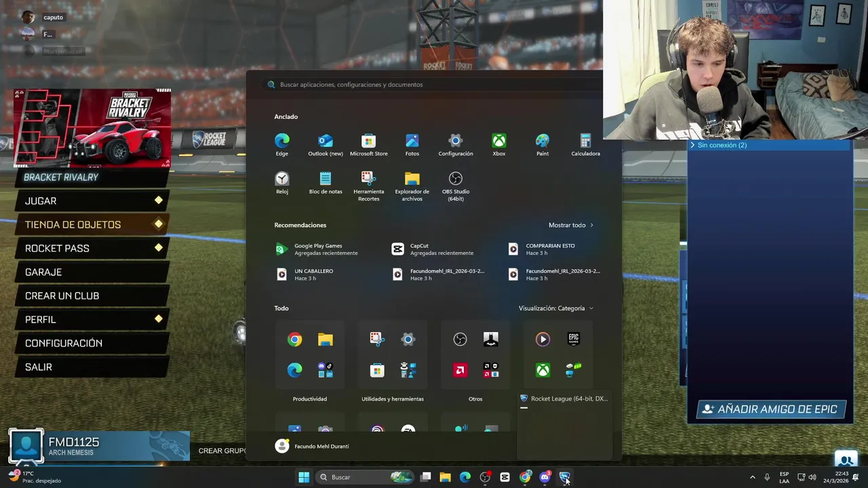Launch pinned OBS Studio (64bit)
Screen dimensions: 868x488
coord(456,186)
